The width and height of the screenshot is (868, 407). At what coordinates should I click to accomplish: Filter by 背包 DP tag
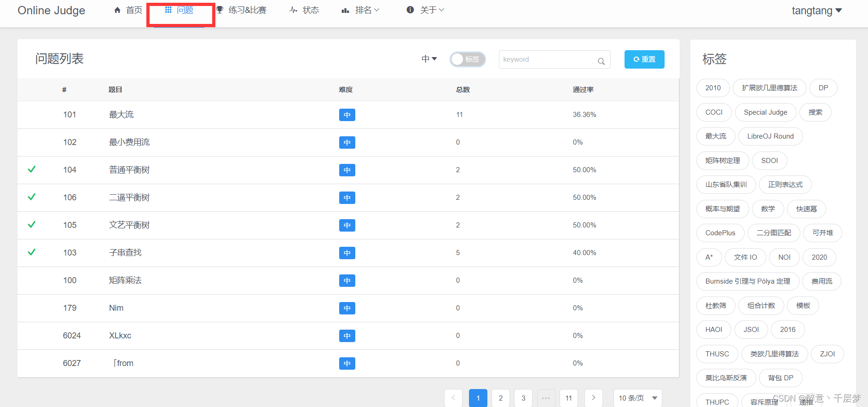[781, 378]
